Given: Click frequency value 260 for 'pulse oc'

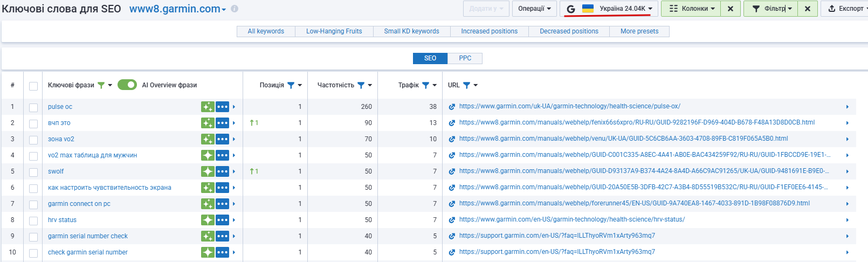Looking at the screenshot, I should tap(367, 107).
